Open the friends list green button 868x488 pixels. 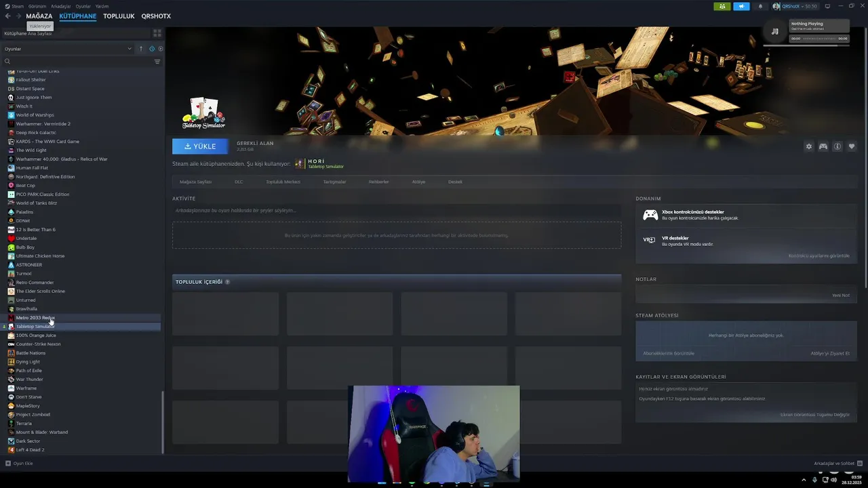tap(722, 6)
